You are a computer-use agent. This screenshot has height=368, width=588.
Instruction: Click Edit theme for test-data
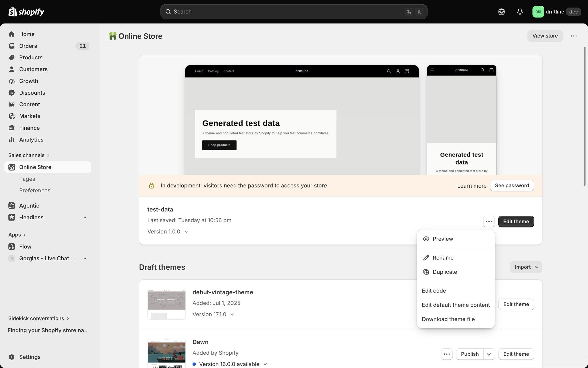point(516,222)
